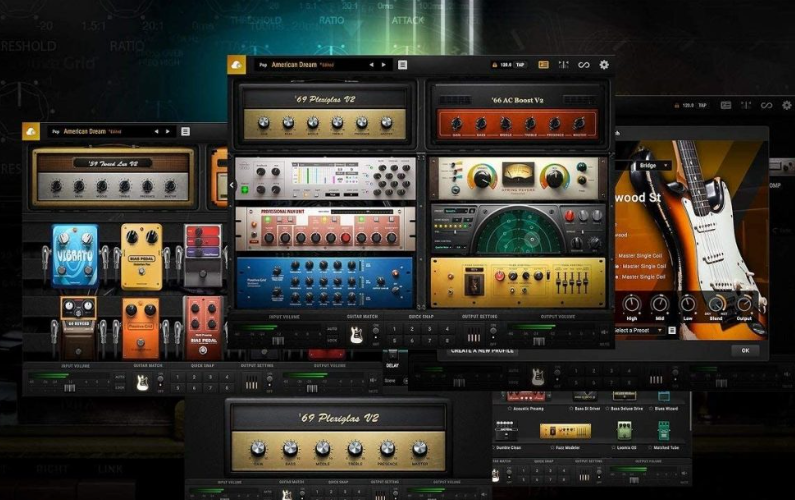795x500 pixels.
Task: Toggle the orange pedalboard view icon, front window
Action: pyautogui.click(x=543, y=65)
